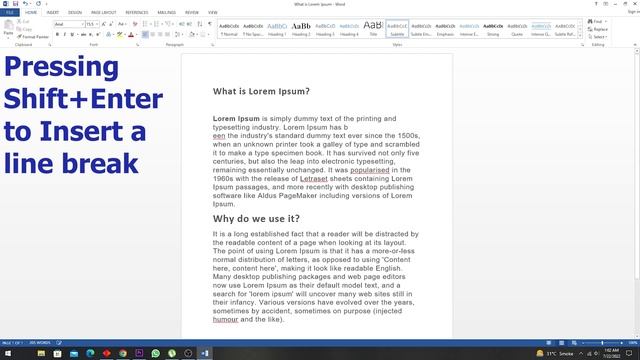Screen dimensions: 640x360
Task: Switch to the DESIGN tab
Action: [75, 13]
